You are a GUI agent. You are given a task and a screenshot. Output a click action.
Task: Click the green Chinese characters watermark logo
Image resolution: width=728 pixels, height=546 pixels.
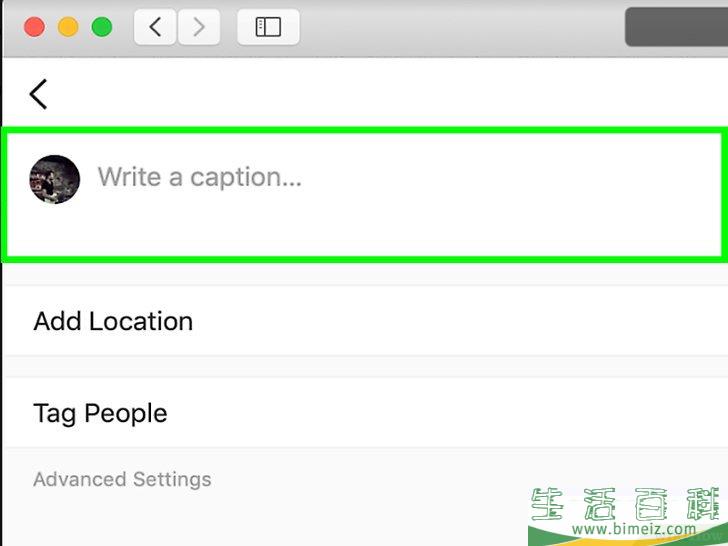(x=629, y=504)
